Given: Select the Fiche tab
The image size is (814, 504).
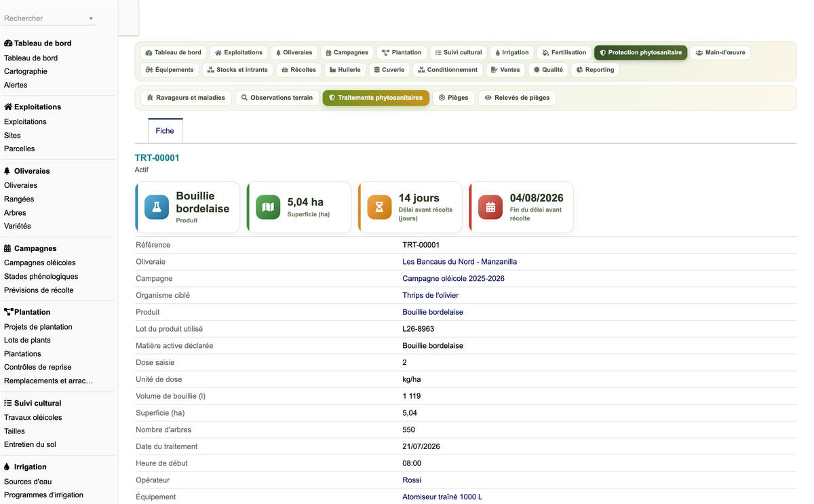Looking at the screenshot, I should (x=165, y=131).
